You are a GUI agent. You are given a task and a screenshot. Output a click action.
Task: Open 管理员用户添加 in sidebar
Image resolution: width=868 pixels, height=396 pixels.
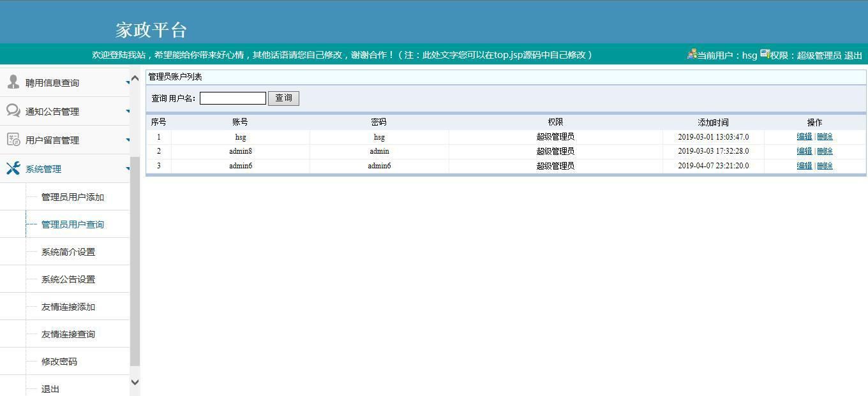[73, 197]
